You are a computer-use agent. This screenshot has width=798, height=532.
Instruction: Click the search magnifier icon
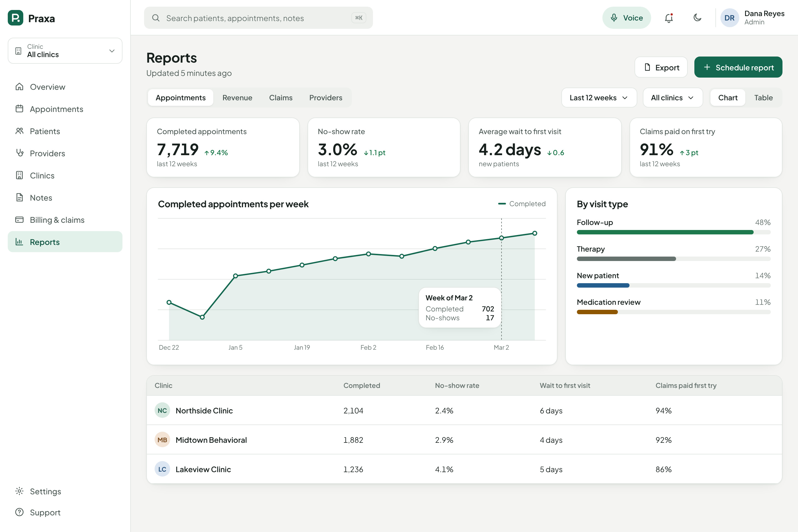click(156, 18)
